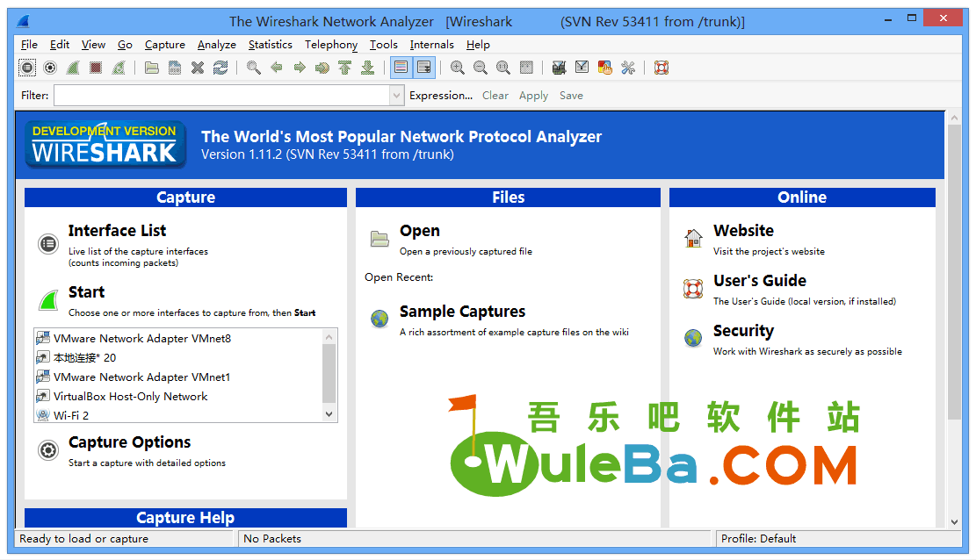This screenshot has height=560, width=976.
Task: Open a capture file using toolbar folder
Action: pyautogui.click(x=151, y=68)
